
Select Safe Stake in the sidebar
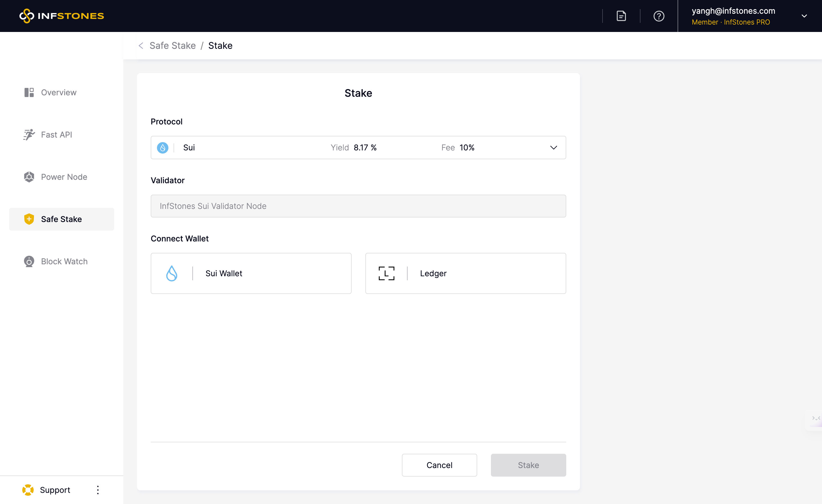pos(61,219)
